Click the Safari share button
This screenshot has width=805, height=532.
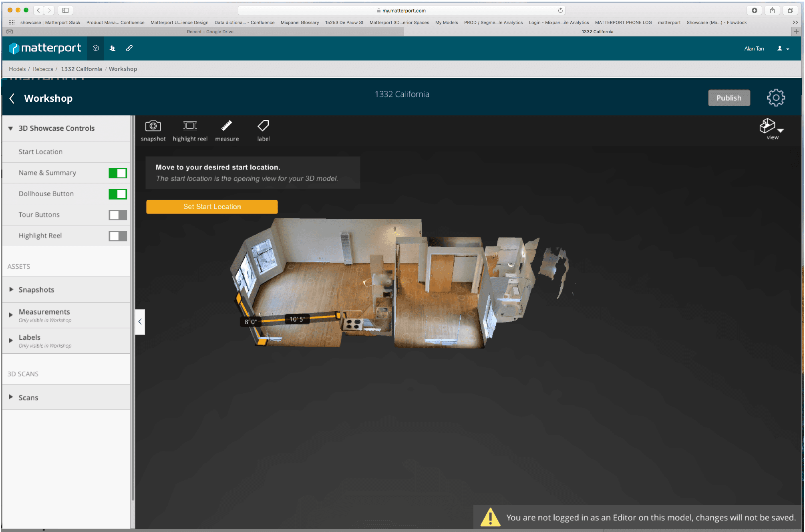click(772, 10)
